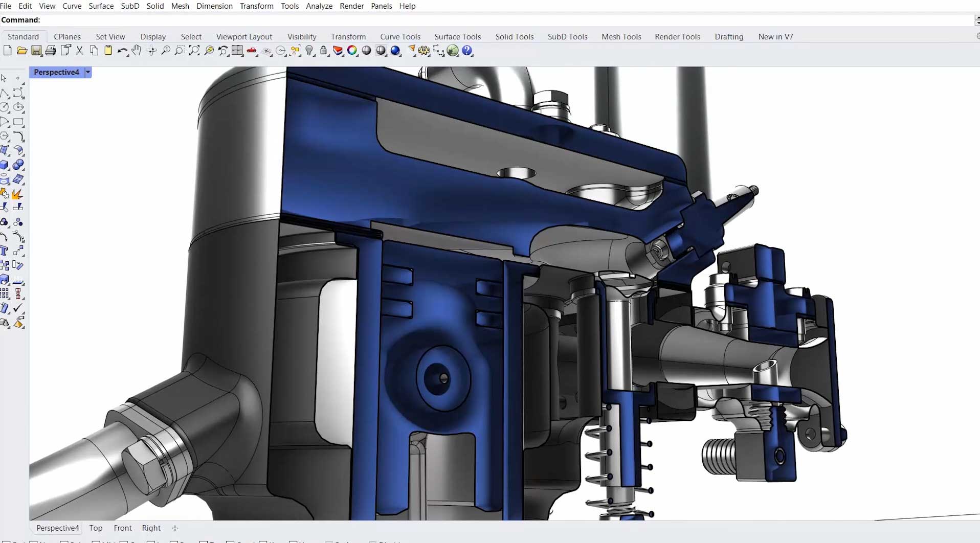Expand the Perspective4 viewport title dropdown
Viewport: 980px width, 543px height.
(88, 72)
